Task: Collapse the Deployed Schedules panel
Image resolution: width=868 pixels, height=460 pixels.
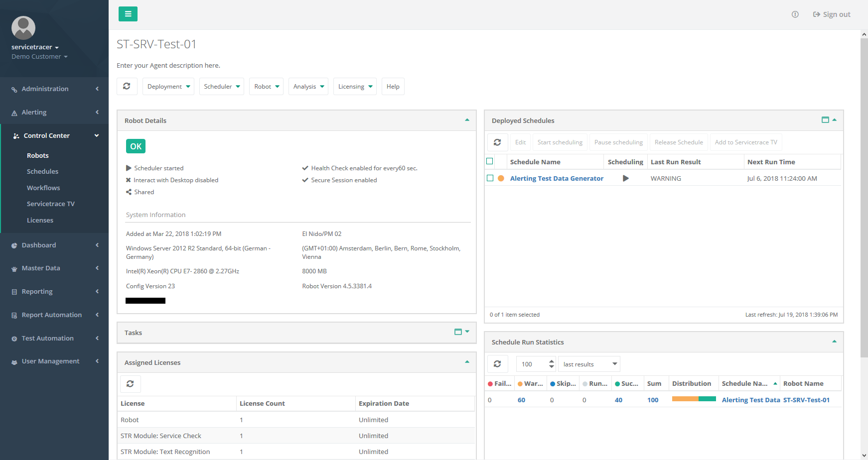Action: [x=834, y=120]
